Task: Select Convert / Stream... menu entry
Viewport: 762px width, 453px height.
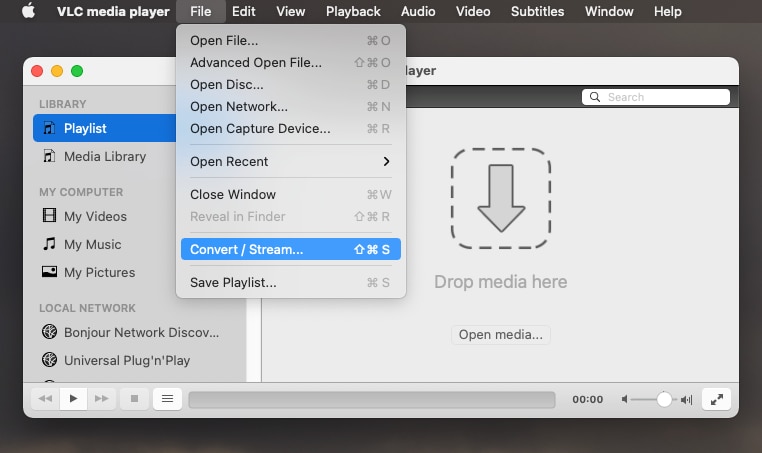Action: coord(291,249)
